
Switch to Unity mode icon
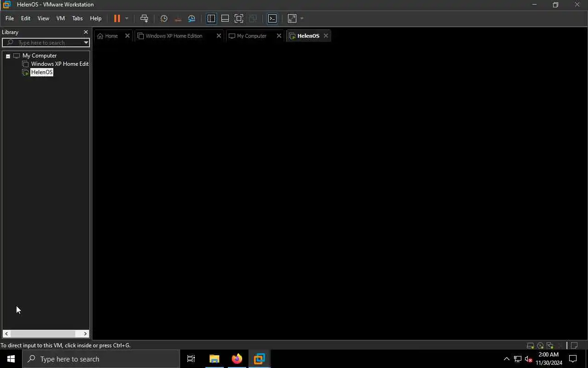[253, 18]
